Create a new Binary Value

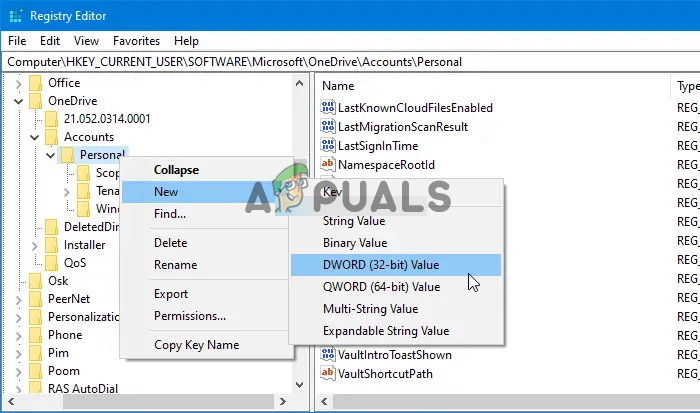(x=396, y=242)
